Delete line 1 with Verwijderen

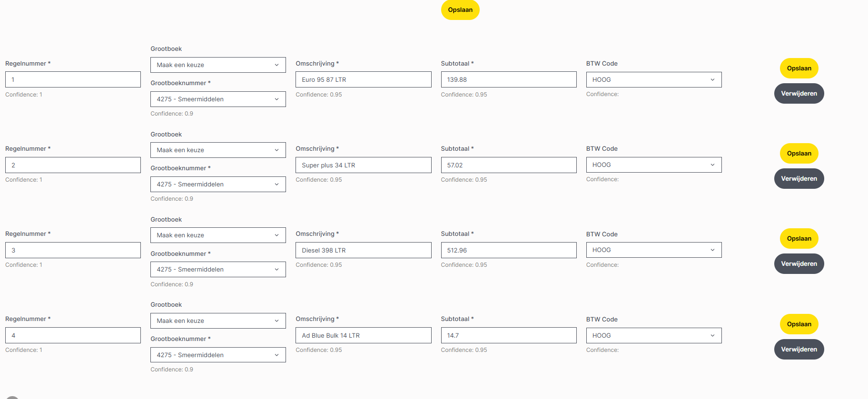point(799,94)
